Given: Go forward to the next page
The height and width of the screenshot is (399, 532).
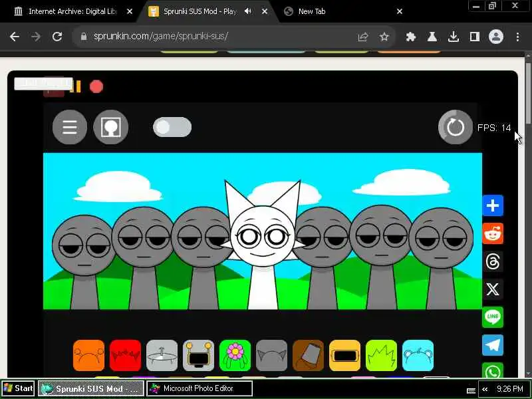Looking at the screenshot, I should pos(36,37).
